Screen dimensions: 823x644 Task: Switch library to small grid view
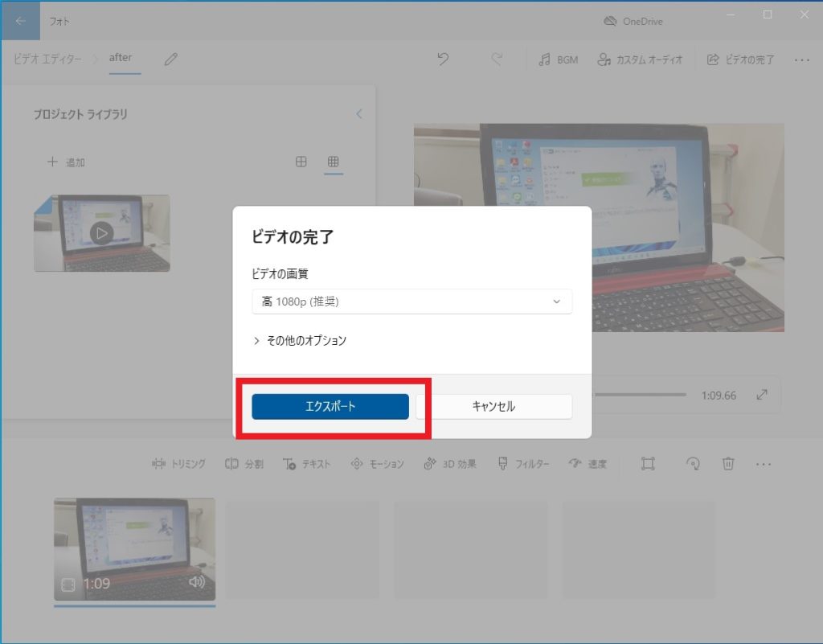[333, 162]
